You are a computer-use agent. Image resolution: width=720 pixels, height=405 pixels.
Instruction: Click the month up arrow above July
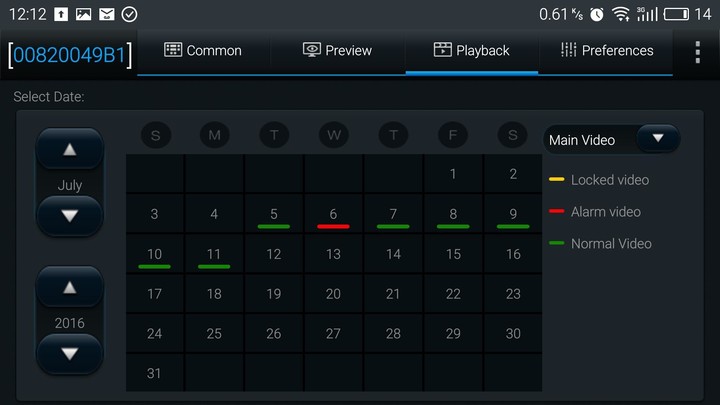(x=70, y=149)
